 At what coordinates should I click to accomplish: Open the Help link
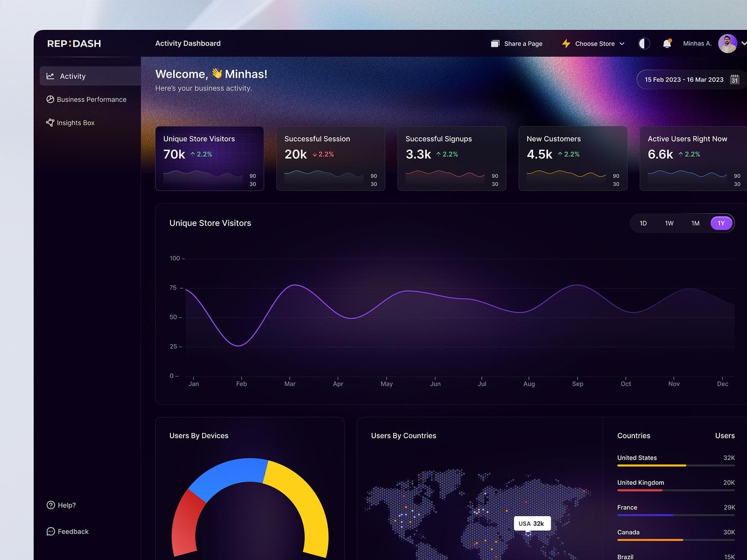pos(61,505)
